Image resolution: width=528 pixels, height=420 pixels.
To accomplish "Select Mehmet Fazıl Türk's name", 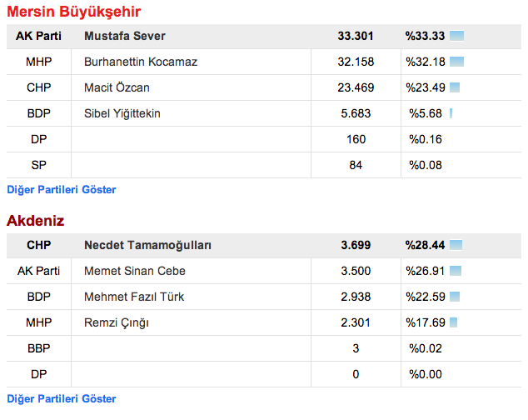I will [x=134, y=297].
